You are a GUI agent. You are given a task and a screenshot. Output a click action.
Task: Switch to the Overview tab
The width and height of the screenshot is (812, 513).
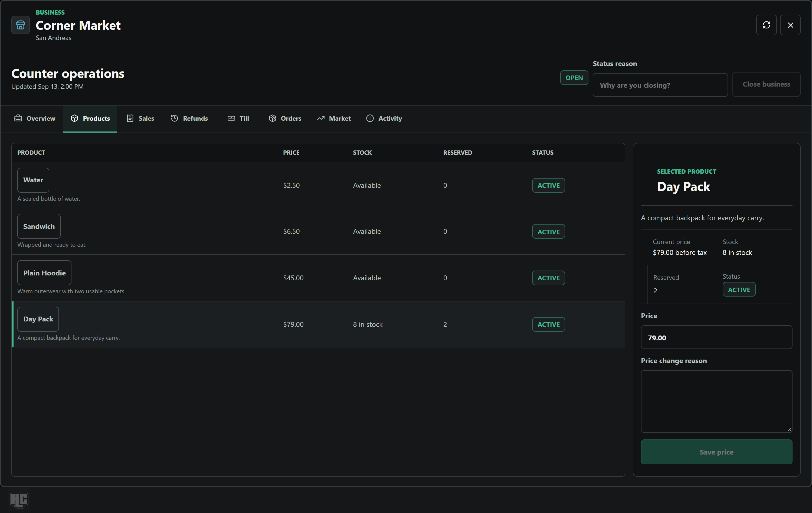point(35,119)
